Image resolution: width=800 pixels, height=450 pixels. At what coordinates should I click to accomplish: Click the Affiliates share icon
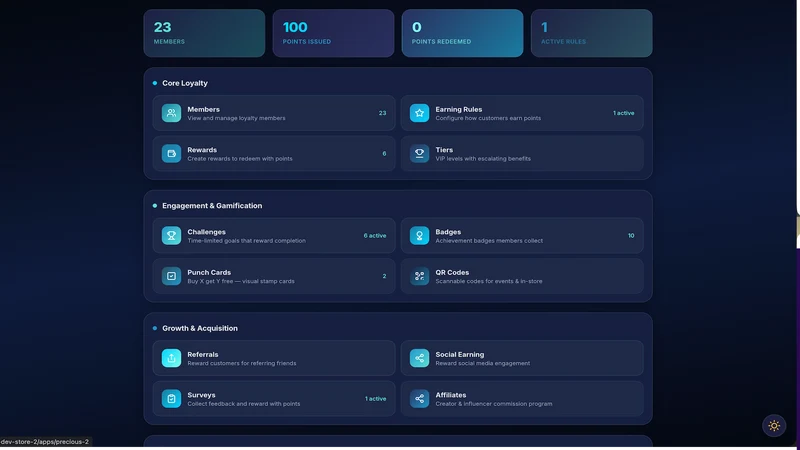coord(419,398)
